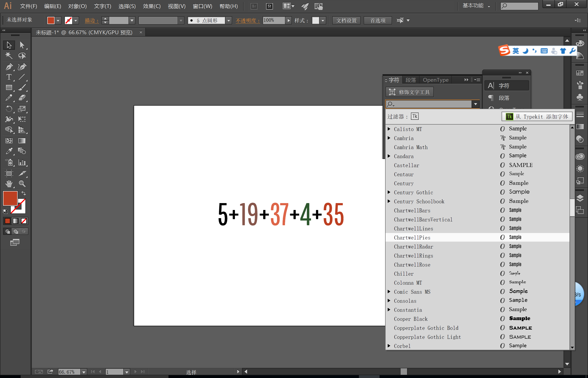Switch to the OpenType tab
The width and height of the screenshot is (588, 378).
point(435,80)
